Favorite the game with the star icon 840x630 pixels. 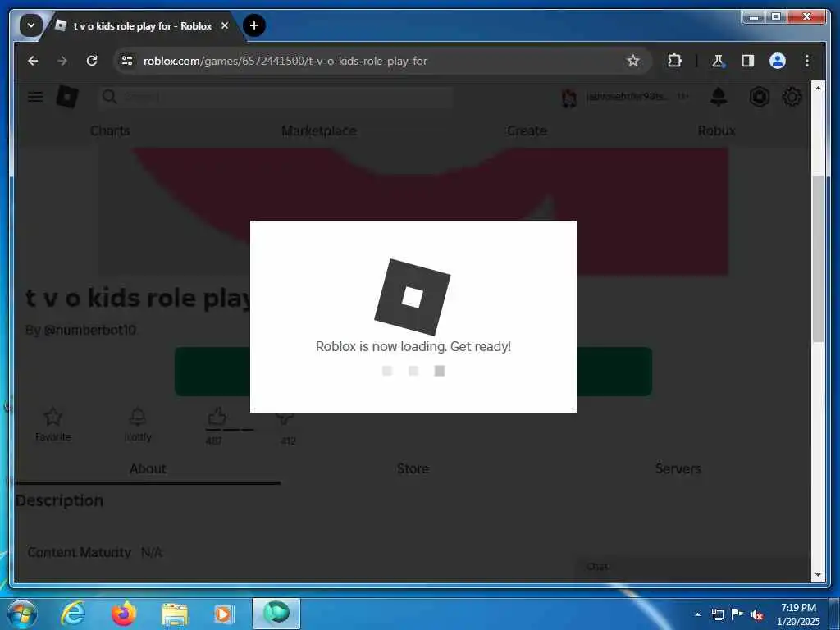click(x=53, y=417)
